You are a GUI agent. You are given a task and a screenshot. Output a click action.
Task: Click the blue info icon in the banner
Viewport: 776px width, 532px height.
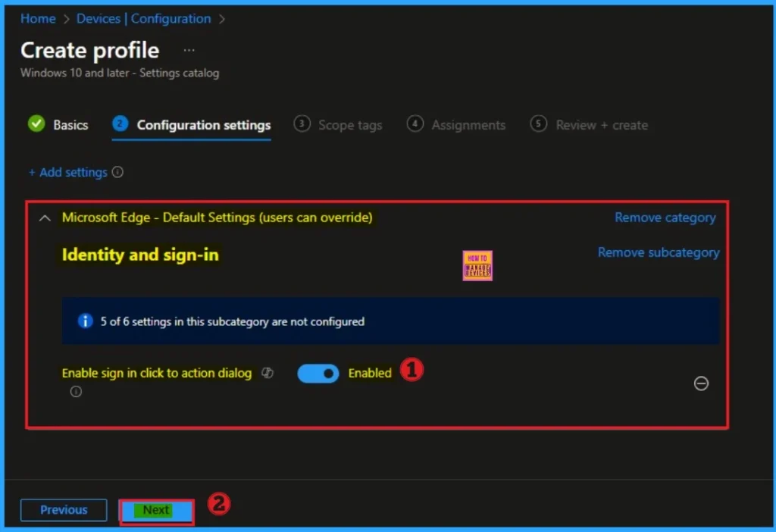[85, 321]
